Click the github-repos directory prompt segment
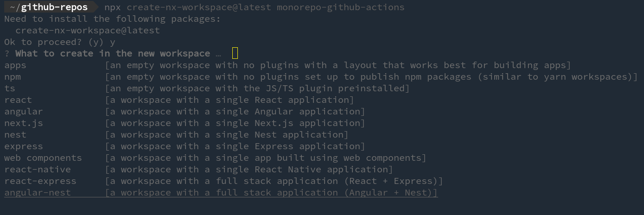The height and width of the screenshot is (215, 644). coord(49,7)
